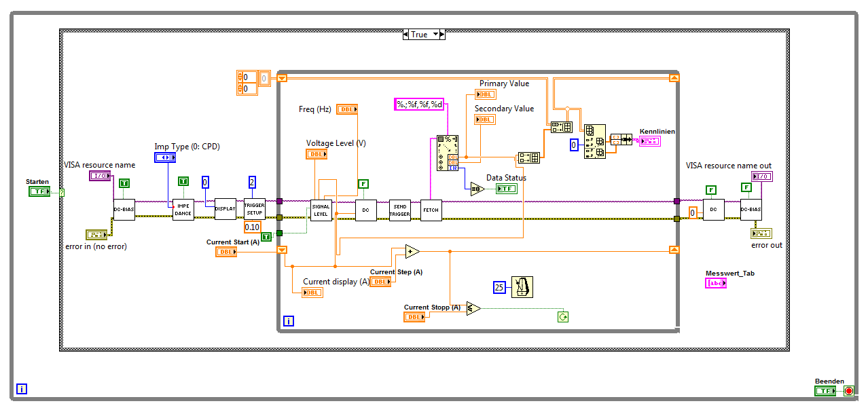The width and height of the screenshot is (868, 412).
Task: Select the Voltage Level (V) terminal
Action: pos(317,154)
